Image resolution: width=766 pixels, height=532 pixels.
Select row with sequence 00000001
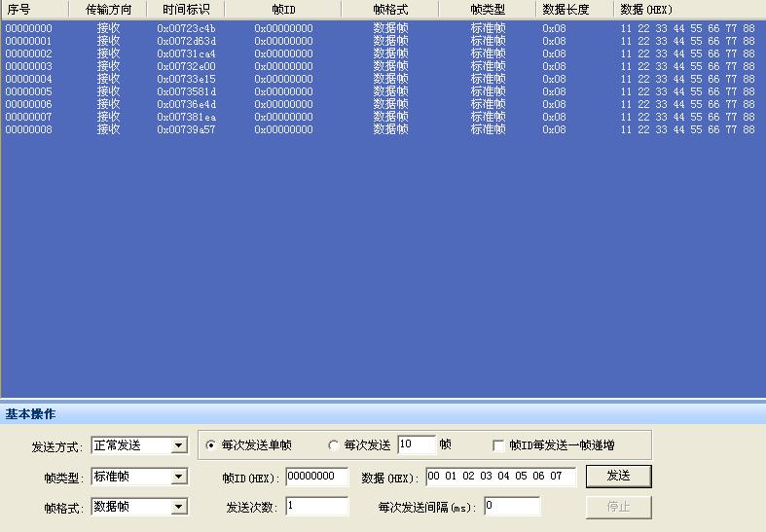pos(383,41)
